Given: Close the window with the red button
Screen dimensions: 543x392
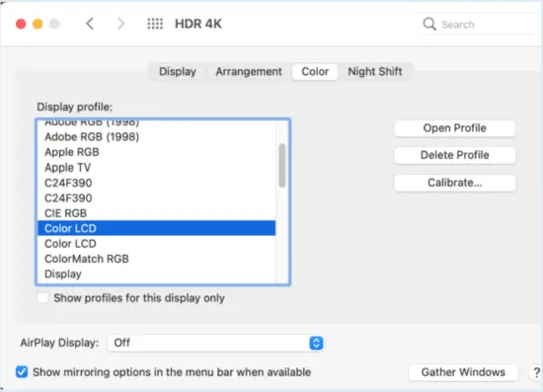Looking at the screenshot, I should click(21, 24).
